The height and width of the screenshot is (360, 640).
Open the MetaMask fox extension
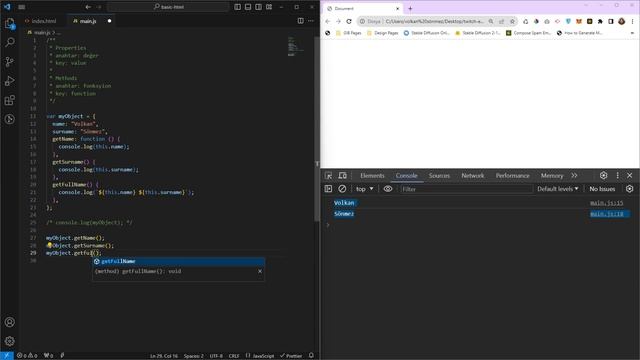pos(579,21)
